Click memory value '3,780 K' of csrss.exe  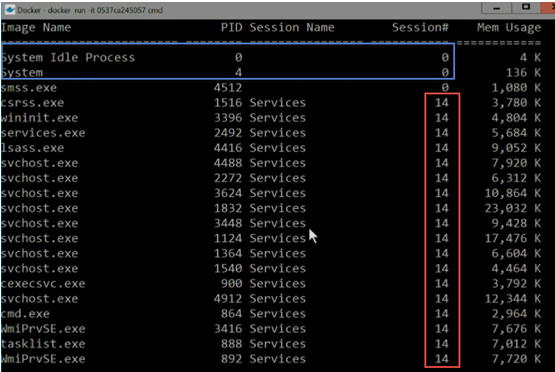(516, 103)
